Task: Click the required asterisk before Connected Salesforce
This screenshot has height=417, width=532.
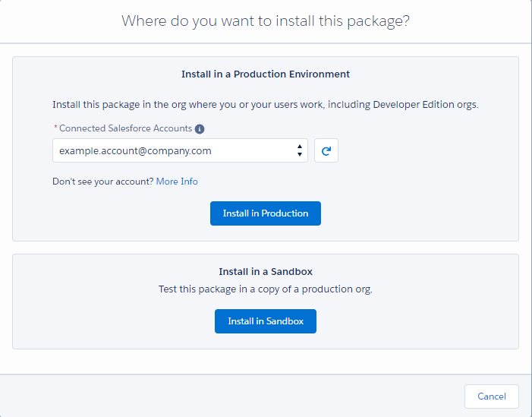Action: (55, 129)
